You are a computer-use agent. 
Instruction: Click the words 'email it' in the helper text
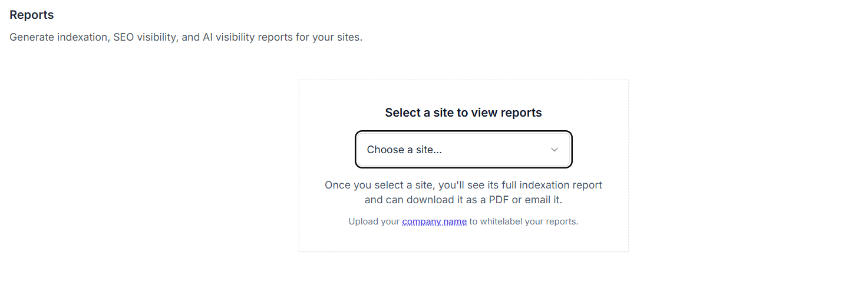543,200
